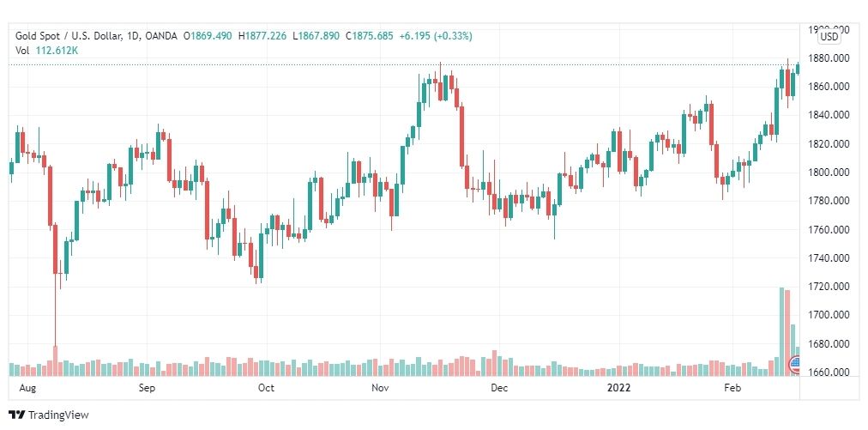Click the Aug label on time axis
Screen dimensions: 868x430
27,388
